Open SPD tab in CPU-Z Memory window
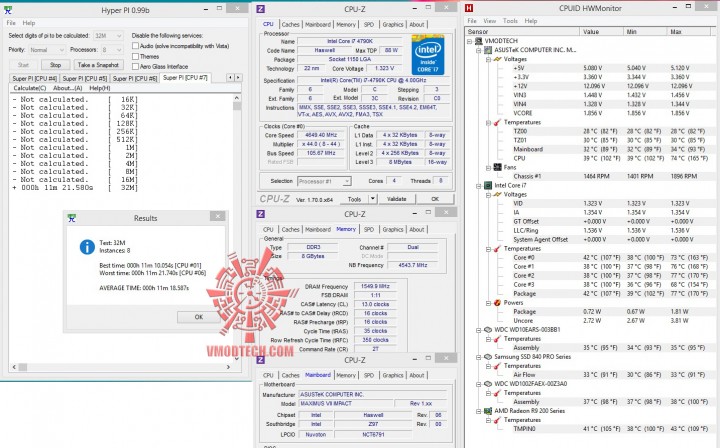Image resolution: width=720 pixels, height=448 pixels. pos(369,229)
